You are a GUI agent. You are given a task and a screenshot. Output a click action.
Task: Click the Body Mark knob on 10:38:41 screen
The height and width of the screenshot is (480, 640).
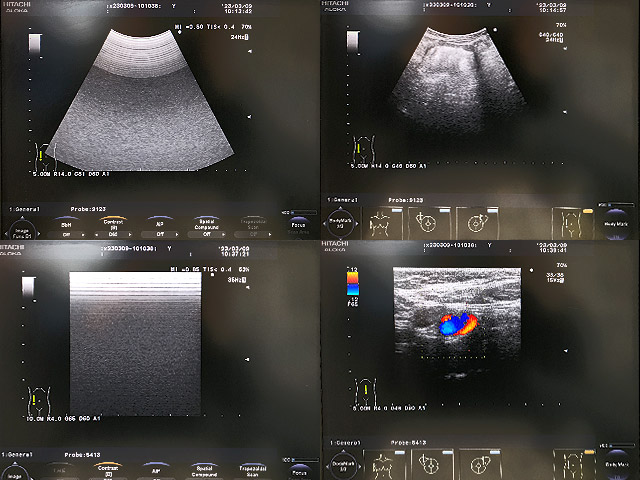(x=617, y=464)
